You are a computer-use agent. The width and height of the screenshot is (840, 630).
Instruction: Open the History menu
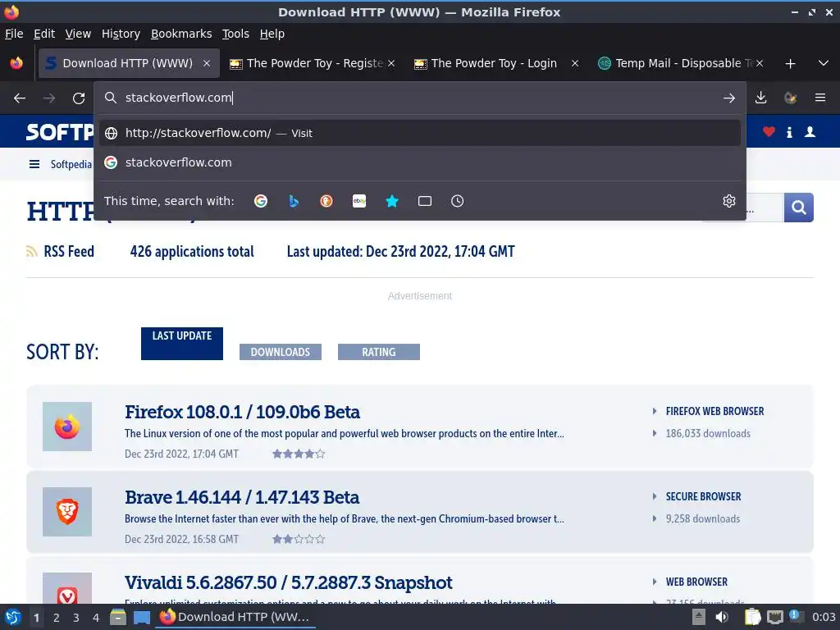[x=121, y=34]
